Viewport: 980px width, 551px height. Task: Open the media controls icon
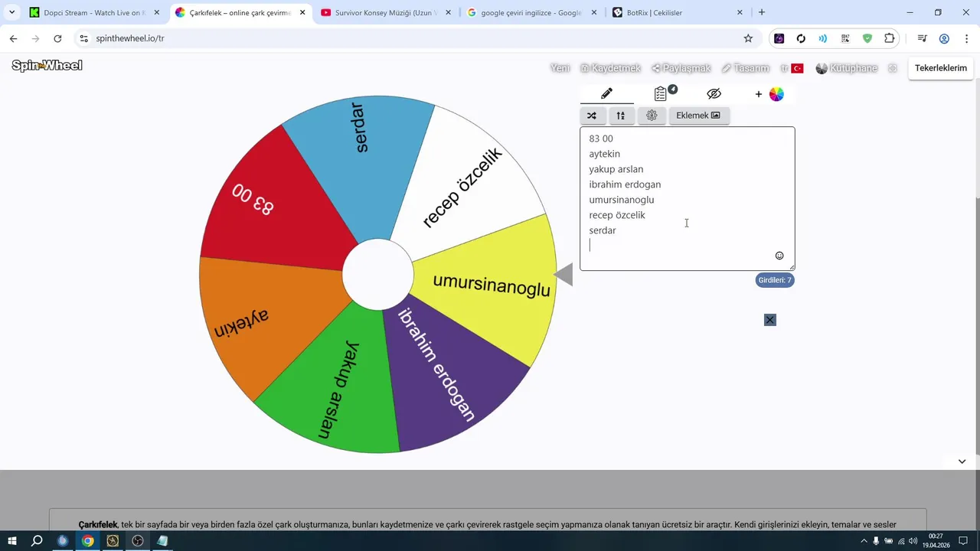(922, 38)
